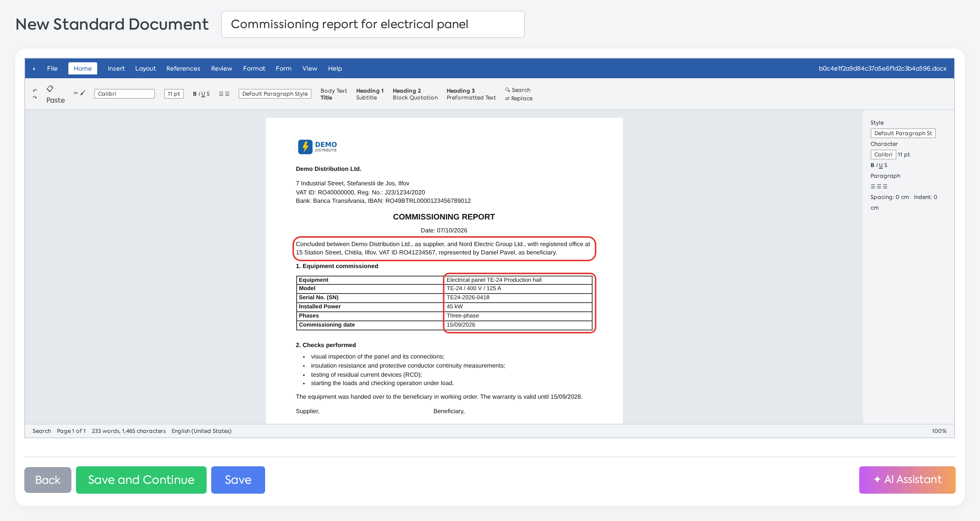The height and width of the screenshot is (521, 980).
Task: Apply the Preformatted Text style
Action: (471, 98)
